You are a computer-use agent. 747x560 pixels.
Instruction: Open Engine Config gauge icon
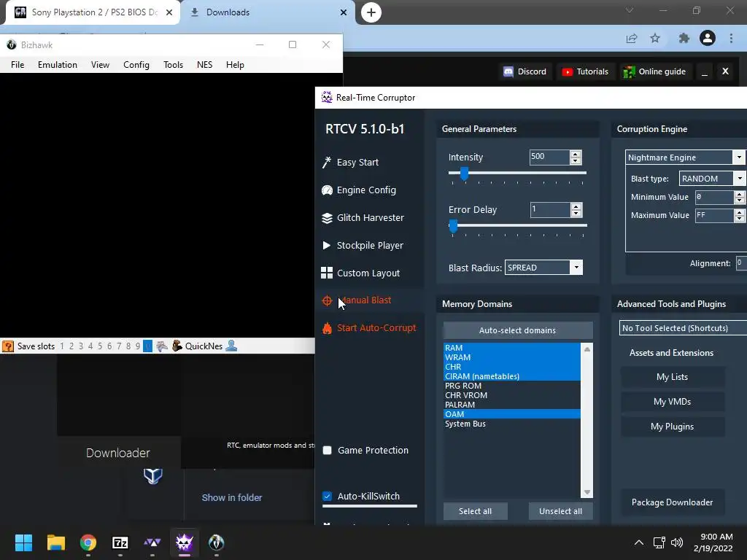(327, 190)
